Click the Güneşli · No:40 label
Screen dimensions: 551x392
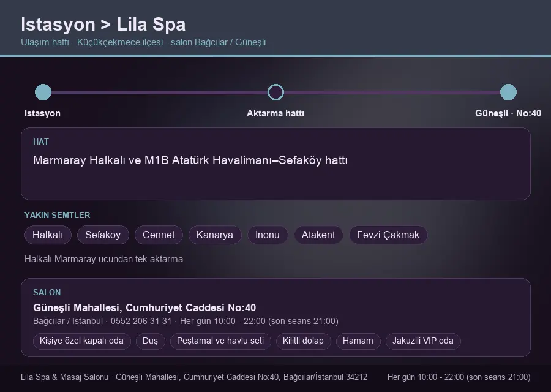[x=508, y=113]
